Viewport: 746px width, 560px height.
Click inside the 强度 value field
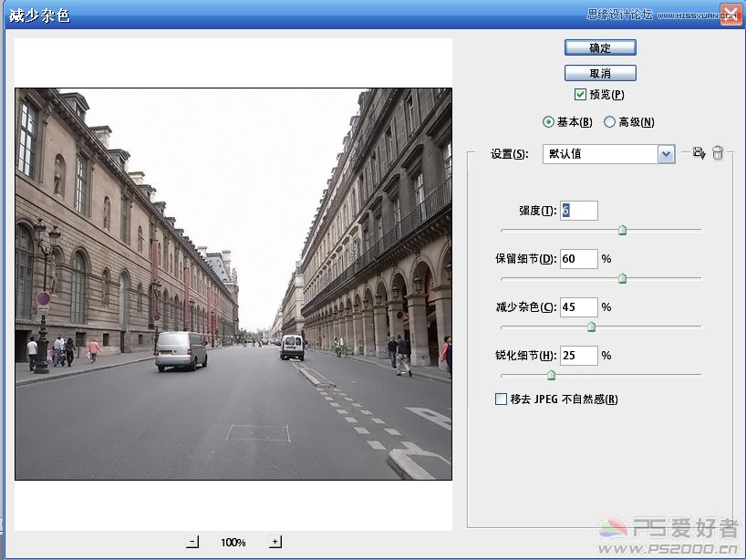tap(579, 210)
